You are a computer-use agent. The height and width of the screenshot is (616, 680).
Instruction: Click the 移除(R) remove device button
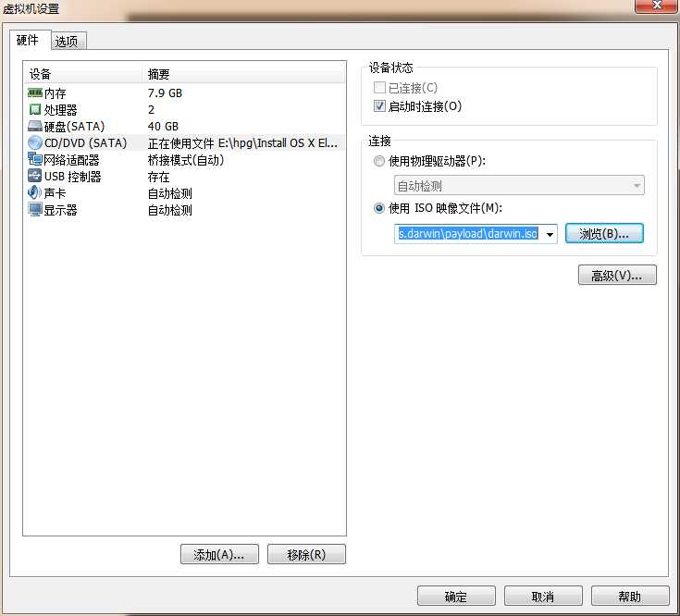tap(306, 554)
